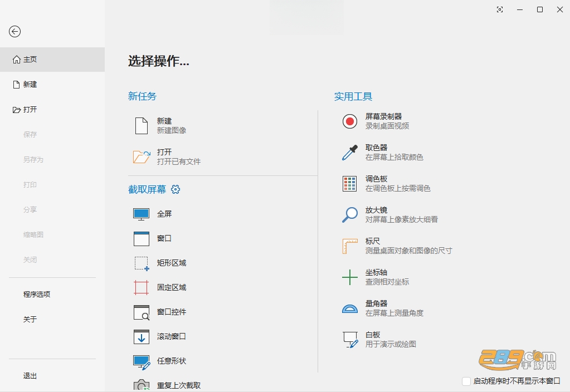Click the 截取屏幕 section heading
Image resolution: width=570 pixels, height=392 pixels.
click(147, 190)
